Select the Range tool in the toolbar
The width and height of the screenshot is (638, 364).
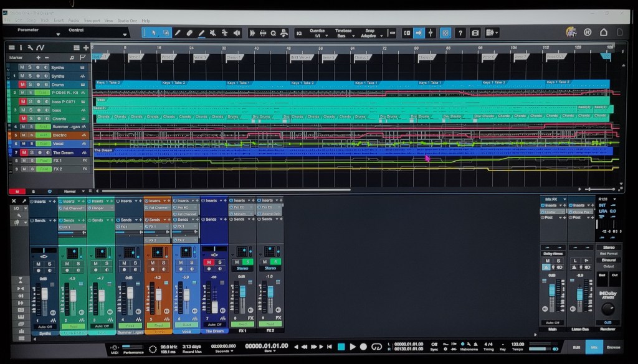(166, 33)
